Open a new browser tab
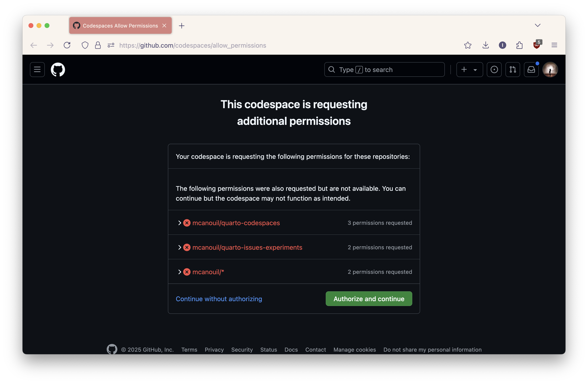The width and height of the screenshot is (588, 384). point(182,26)
